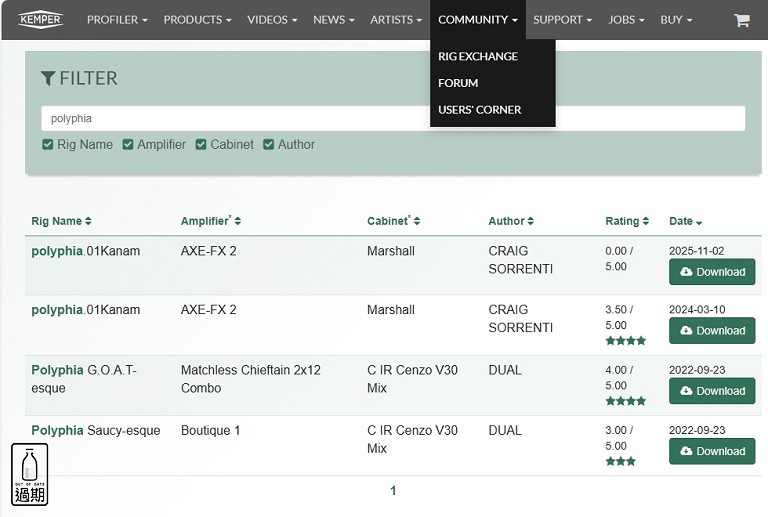Download the Polyphia G.O.A.T-esque rig
Image resolution: width=768 pixels, height=517 pixels.
pyautogui.click(x=712, y=391)
